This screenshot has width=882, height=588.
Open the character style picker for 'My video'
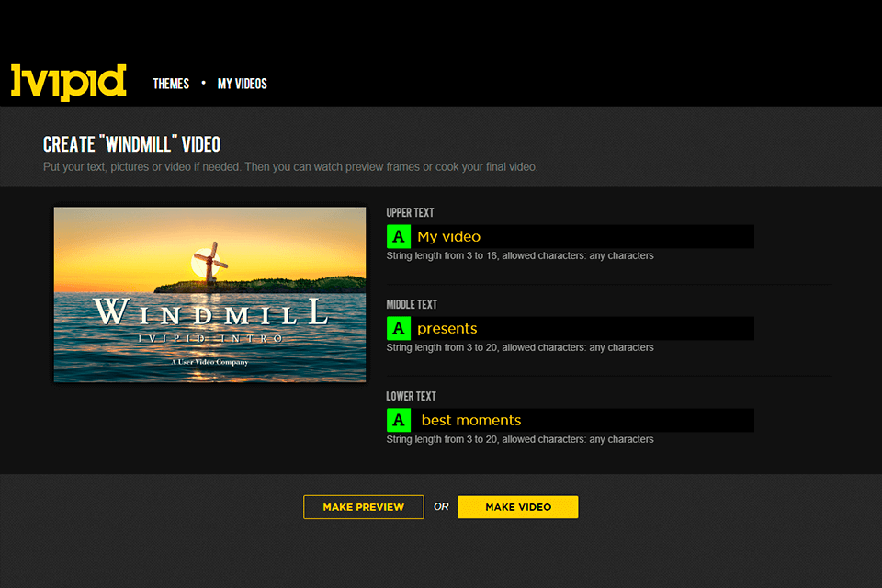coord(398,236)
